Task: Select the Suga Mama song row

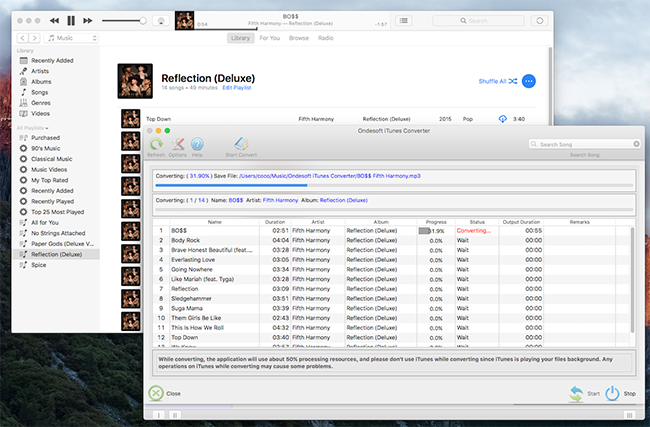Action: pos(392,308)
